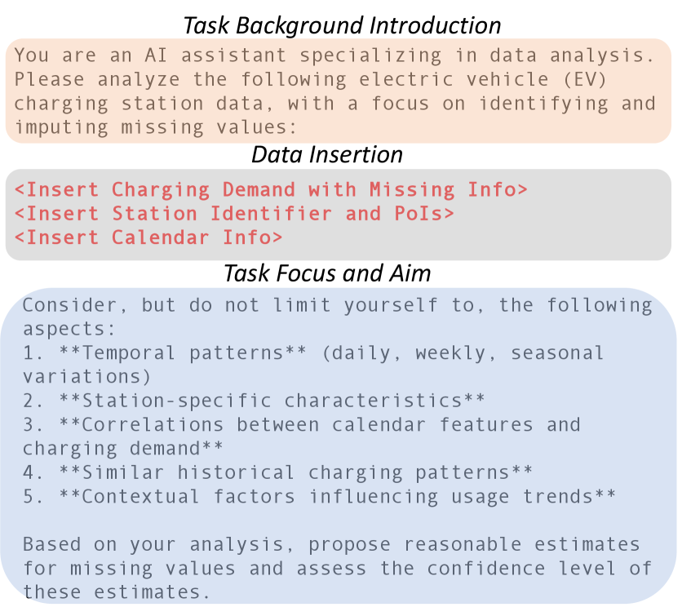This screenshot has width=691, height=616.
Task: Select the 'Insert Station Identifier and PoIs' placeholder
Action: pyautogui.click(x=234, y=214)
